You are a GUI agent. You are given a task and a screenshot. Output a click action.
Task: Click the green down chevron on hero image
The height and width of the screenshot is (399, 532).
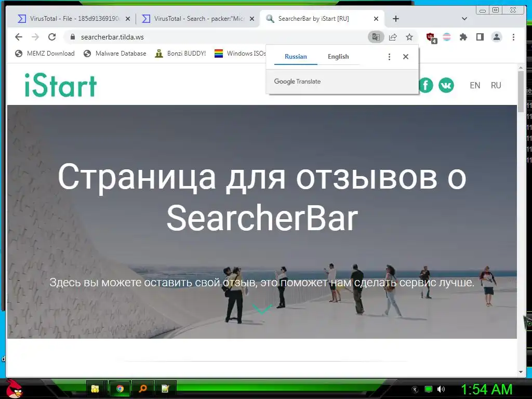262,309
